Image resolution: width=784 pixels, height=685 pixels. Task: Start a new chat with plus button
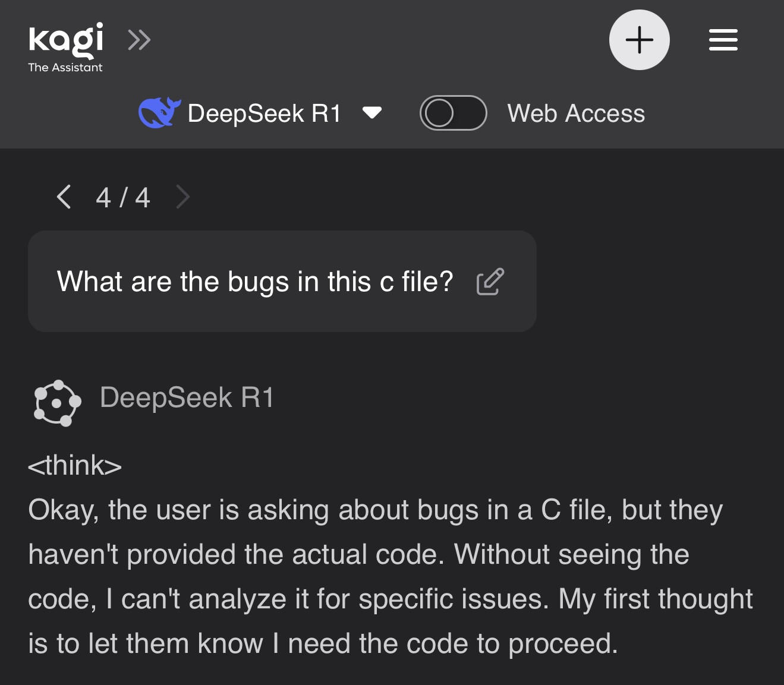pos(639,40)
